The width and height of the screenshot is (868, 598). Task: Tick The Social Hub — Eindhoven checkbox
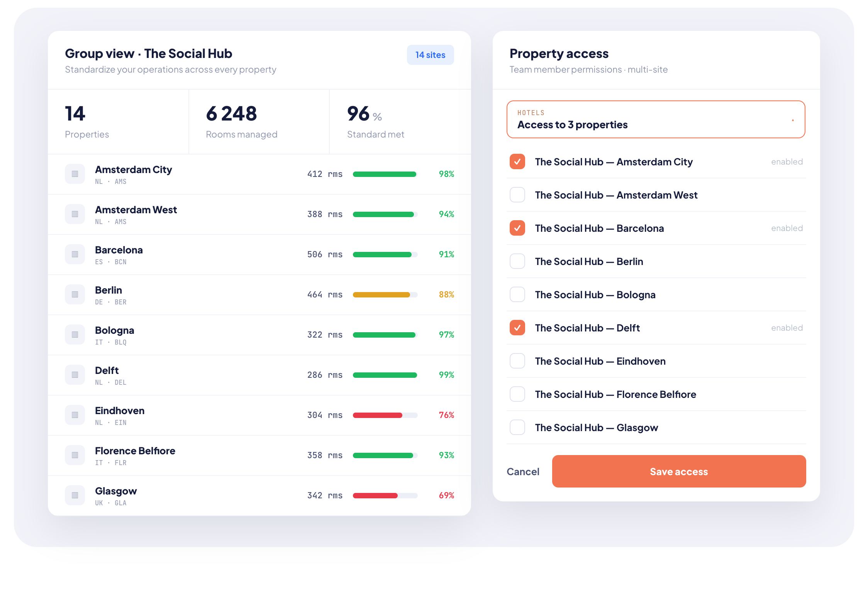pos(517,361)
